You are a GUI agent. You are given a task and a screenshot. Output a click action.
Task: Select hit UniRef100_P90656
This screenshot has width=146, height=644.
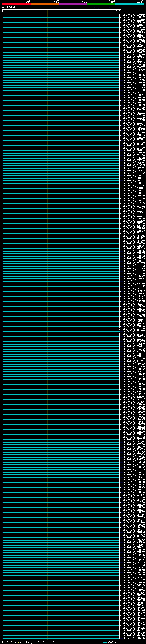coord(134,294)
